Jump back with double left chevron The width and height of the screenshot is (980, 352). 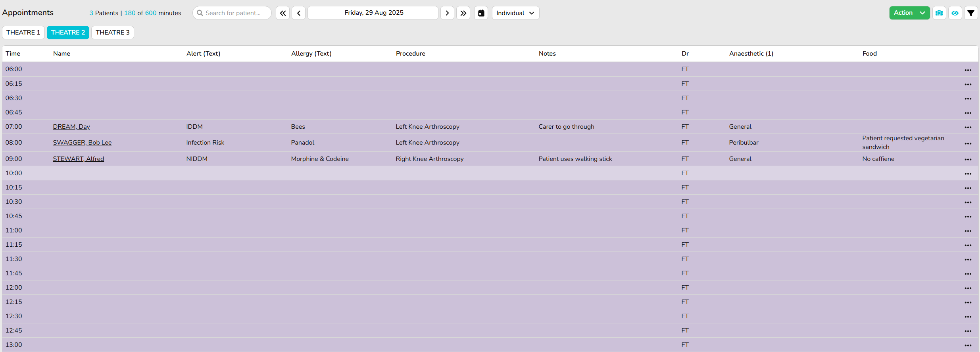(282, 13)
